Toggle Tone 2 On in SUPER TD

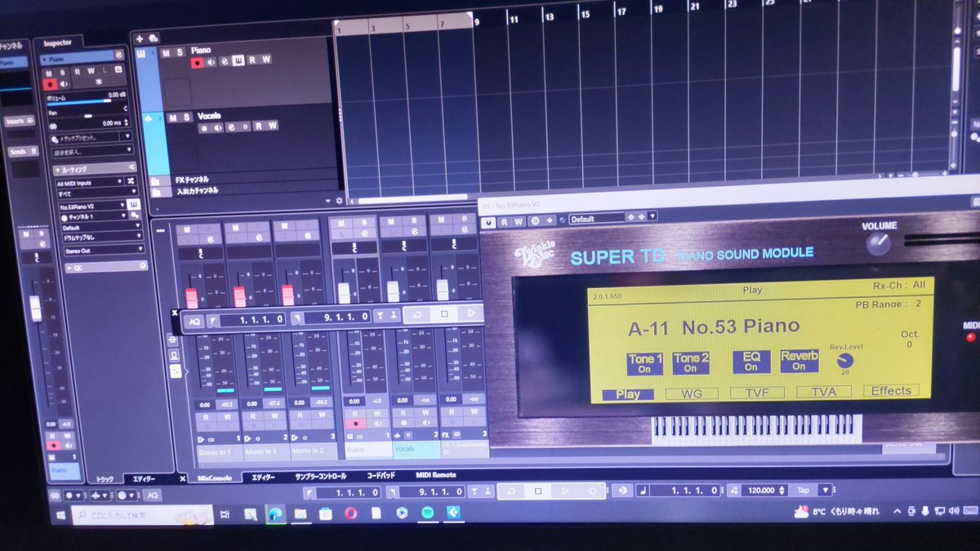pyautogui.click(x=691, y=363)
